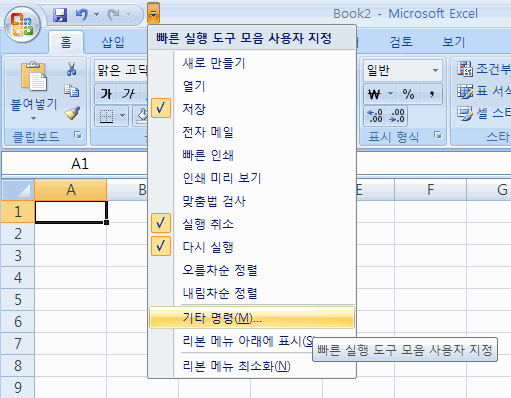Screen dimensions: 511x398
Task: Apply comma style format
Action: tap(432, 94)
